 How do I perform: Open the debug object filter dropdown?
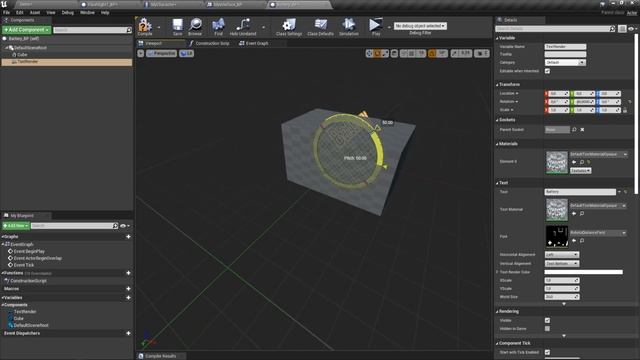click(x=420, y=26)
